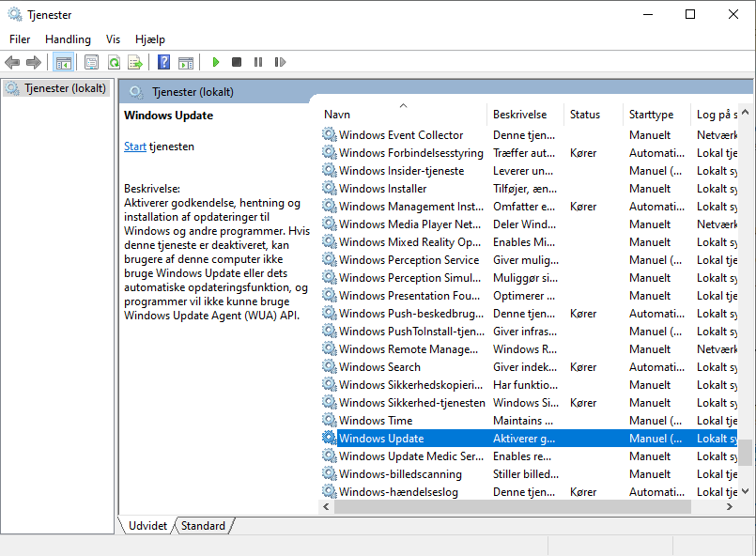Select the Windows Presentation Fou... row name

tap(409, 296)
